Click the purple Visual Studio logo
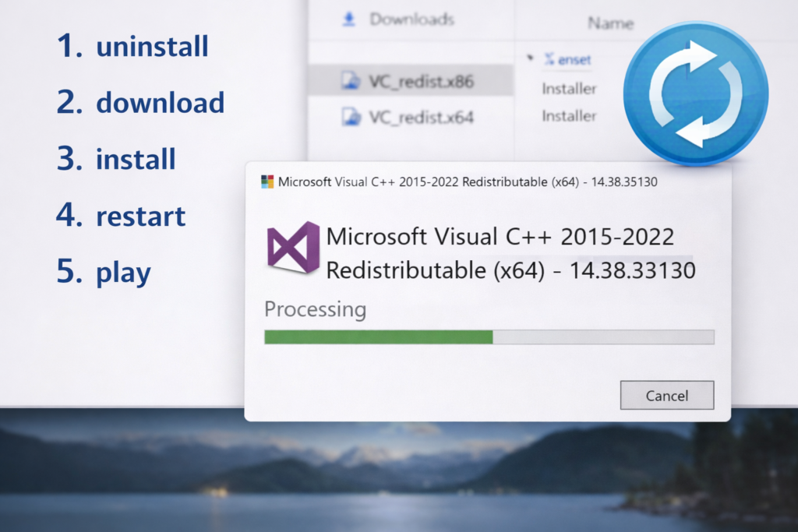Image resolution: width=798 pixels, height=532 pixels. click(293, 247)
